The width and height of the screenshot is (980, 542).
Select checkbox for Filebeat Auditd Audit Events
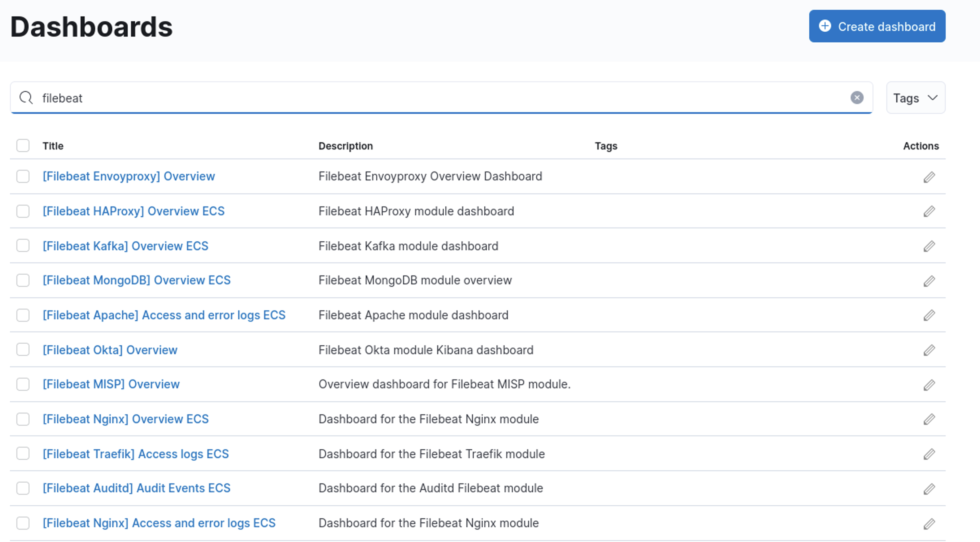[x=23, y=488]
